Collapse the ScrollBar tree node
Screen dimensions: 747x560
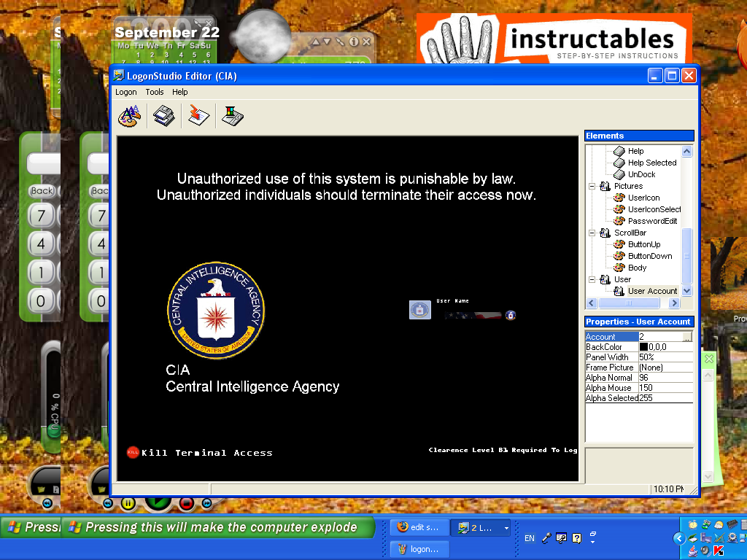pos(592,233)
